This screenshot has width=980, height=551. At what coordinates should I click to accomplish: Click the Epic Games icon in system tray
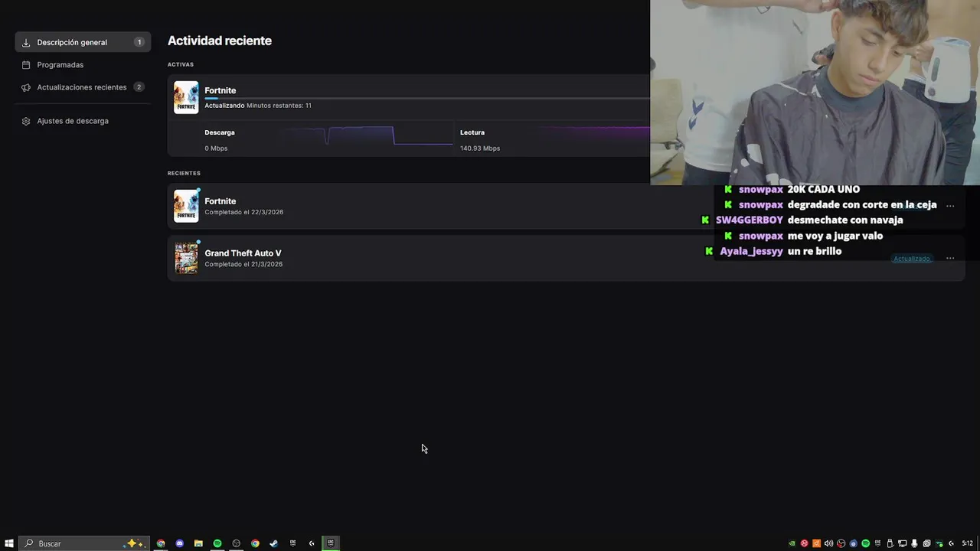coord(878,543)
